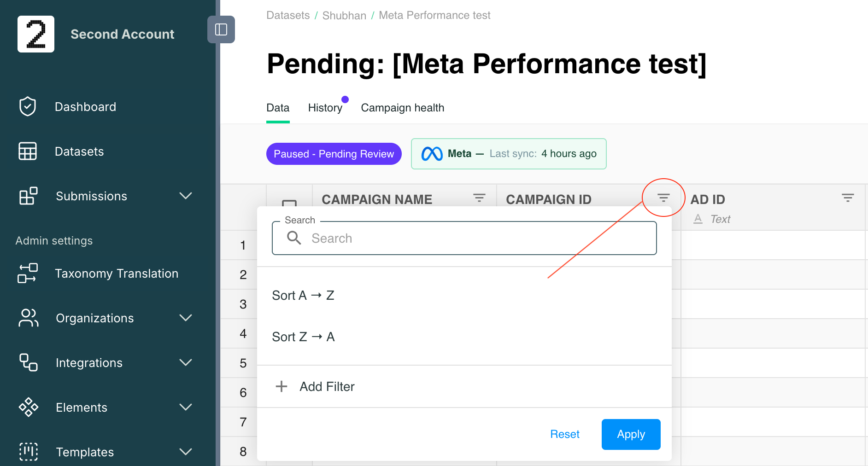This screenshot has width=868, height=466.
Task: Toggle the select-all checkbox in table header
Action: [x=289, y=203]
